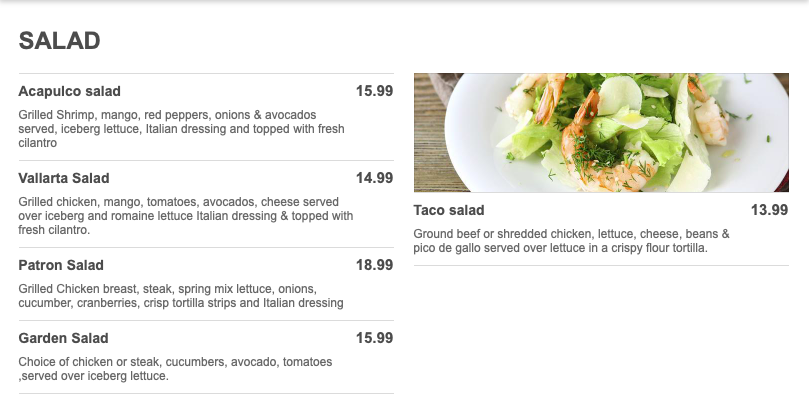Open the Taco salad menu item

(x=449, y=210)
